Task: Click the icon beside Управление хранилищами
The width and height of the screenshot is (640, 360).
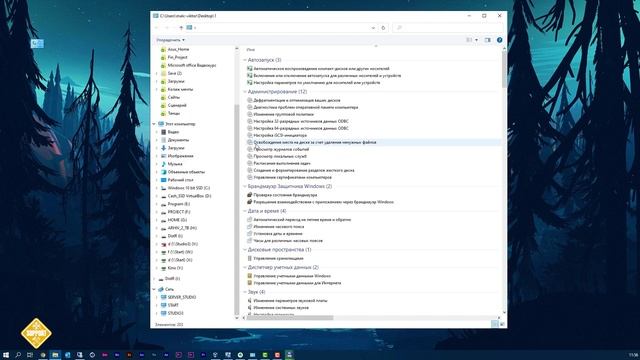Action: 250,258
